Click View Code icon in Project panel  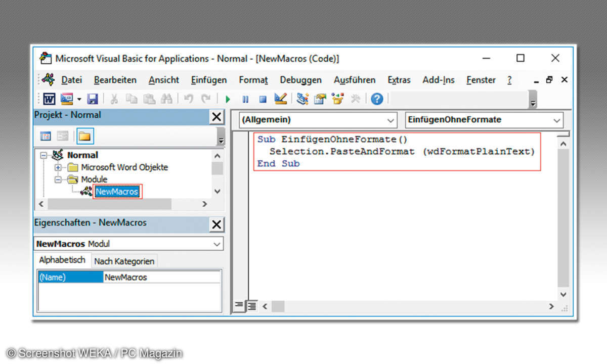tap(46, 136)
